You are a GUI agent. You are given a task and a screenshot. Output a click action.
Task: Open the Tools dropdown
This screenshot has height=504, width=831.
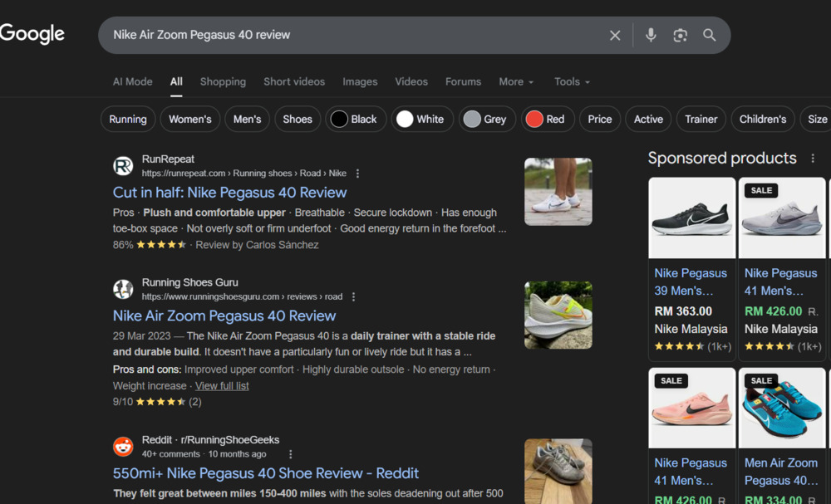point(572,81)
